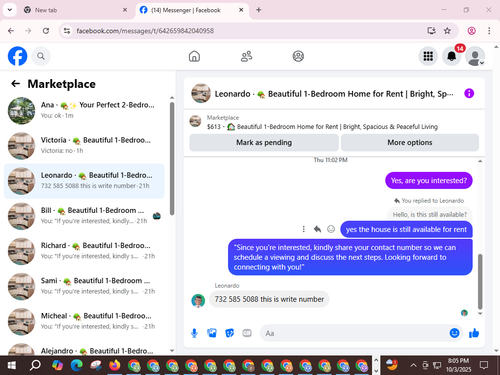Click the address bar URL
The image size is (500, 375).
click(145, 31)
